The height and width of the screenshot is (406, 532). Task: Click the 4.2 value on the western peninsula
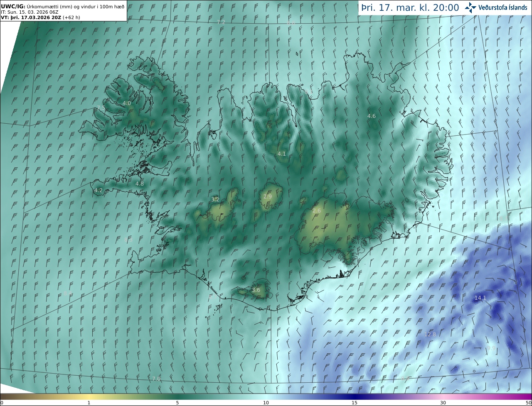coord(99,191)
